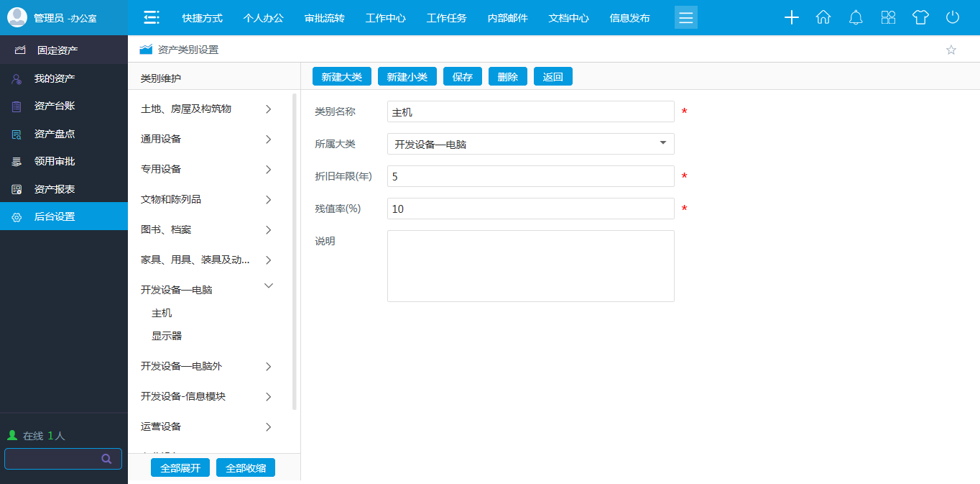This screenshot has height=484, width=980.
Task: Click the power logout icon
Action: (953, 17)
